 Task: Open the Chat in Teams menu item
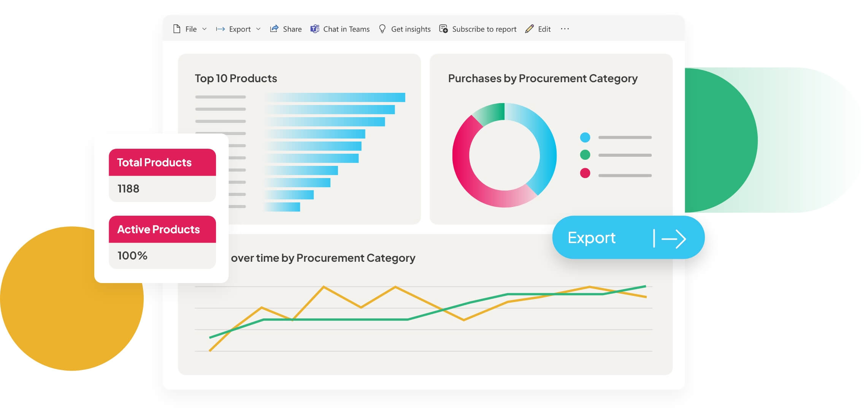346,29
